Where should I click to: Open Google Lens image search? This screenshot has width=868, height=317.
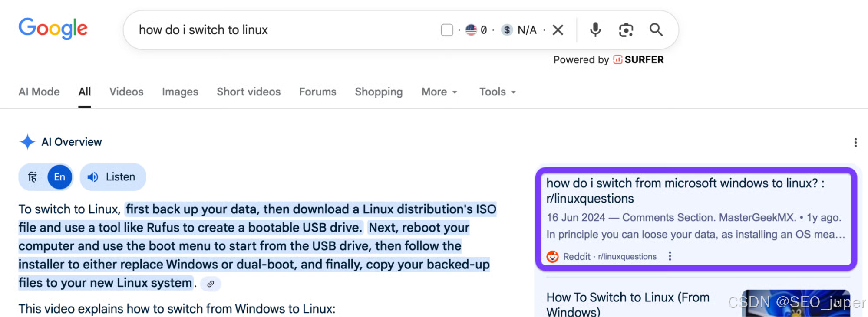click(626, 30)
